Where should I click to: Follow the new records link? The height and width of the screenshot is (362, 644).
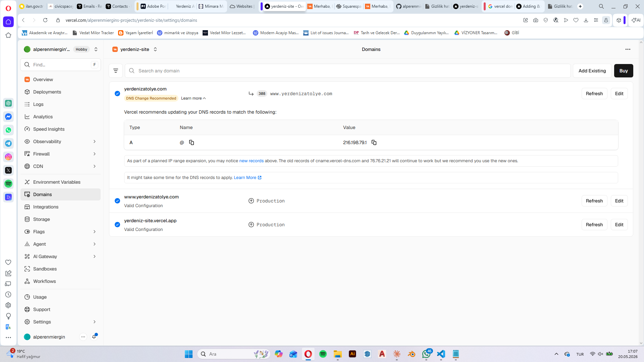(x=251, y=161)
